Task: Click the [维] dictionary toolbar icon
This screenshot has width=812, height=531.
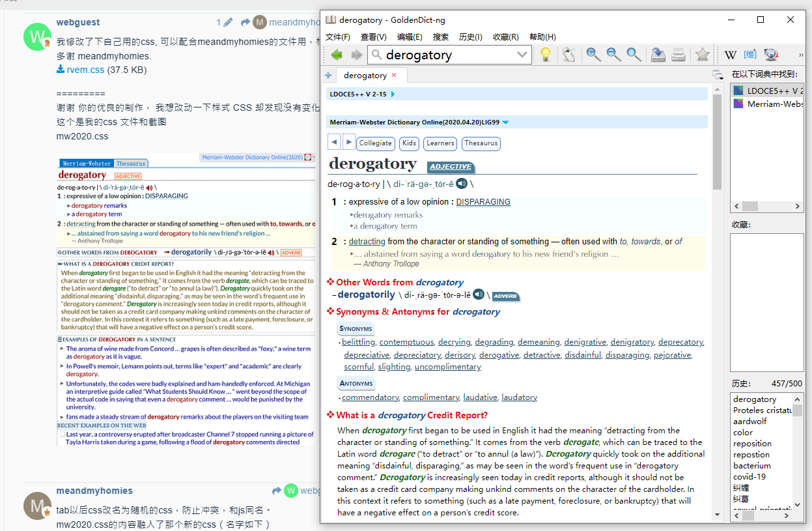Action: point(751,55)
